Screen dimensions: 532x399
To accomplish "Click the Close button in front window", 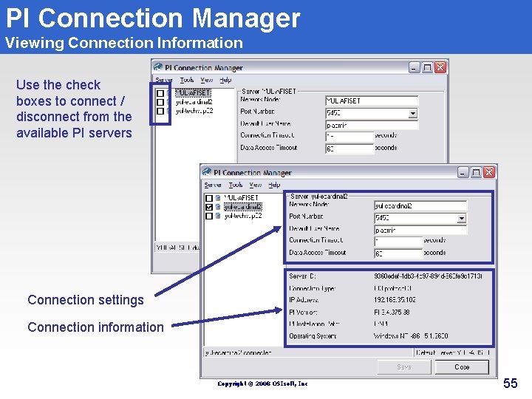I will coord(462,367).
